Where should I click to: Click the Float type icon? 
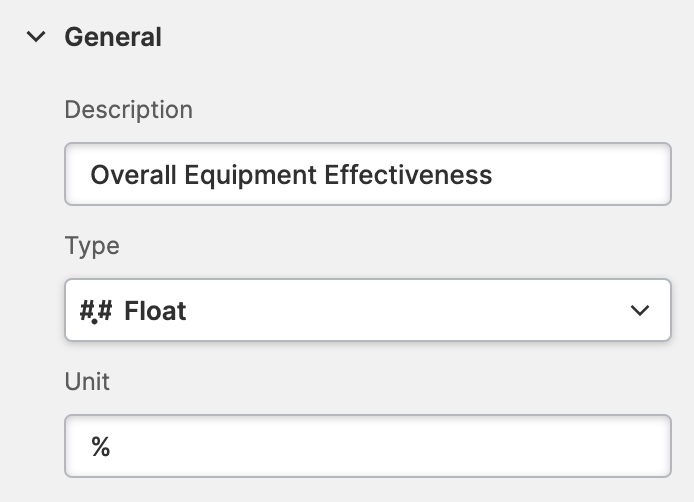tap(96, 311)
